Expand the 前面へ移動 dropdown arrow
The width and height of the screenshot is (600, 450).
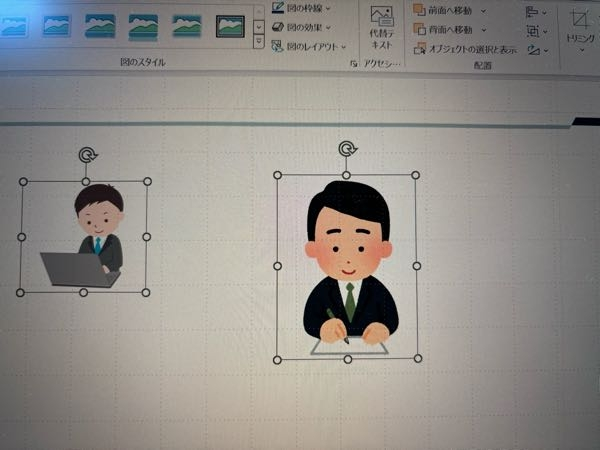(483, 11)
